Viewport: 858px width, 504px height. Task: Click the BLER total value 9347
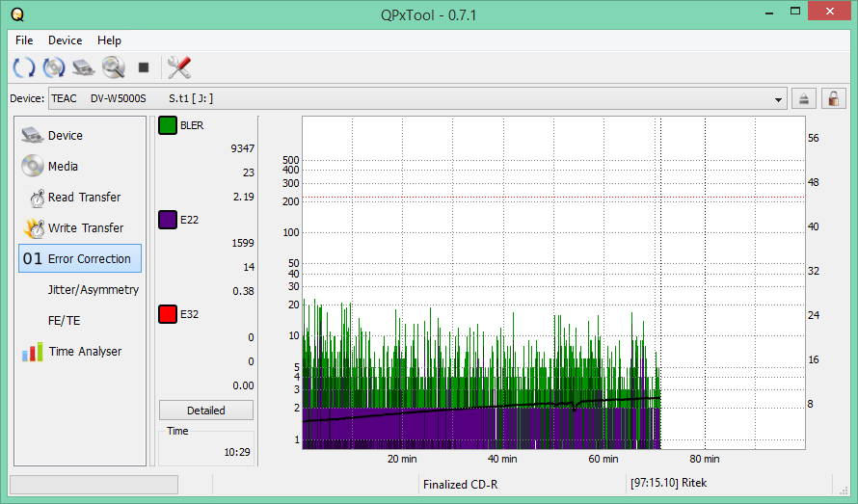click(242, 148)
